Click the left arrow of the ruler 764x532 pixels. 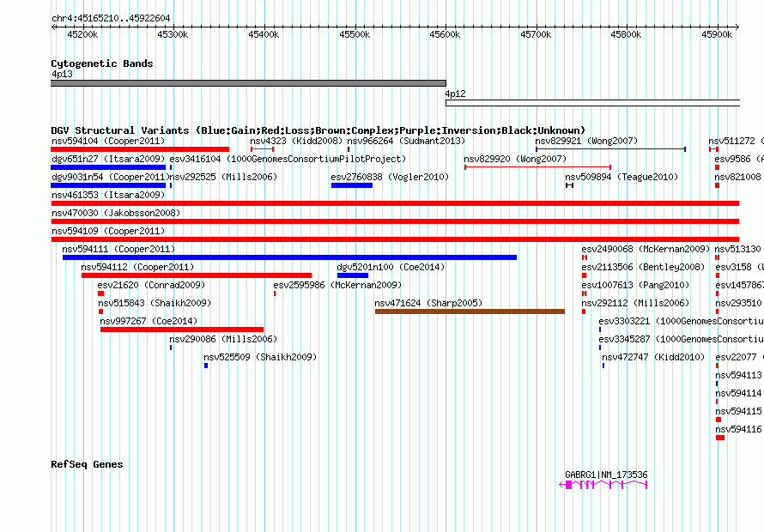[x=53, y=27]
